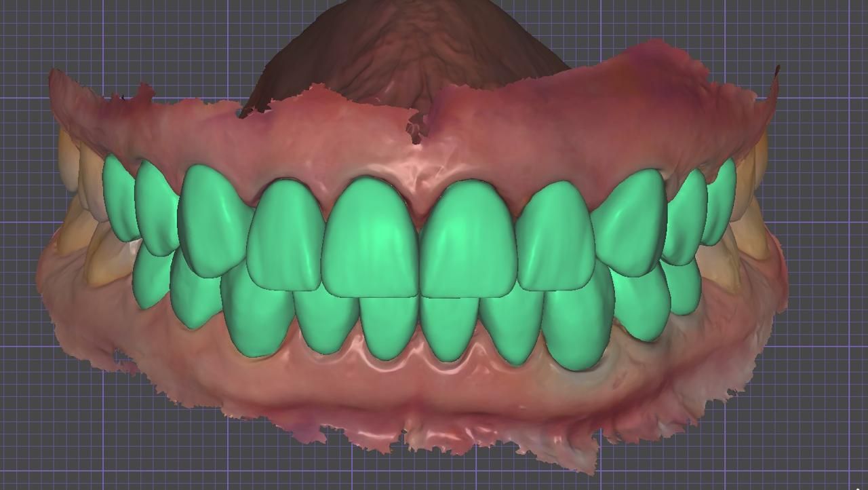Click the upper lateral incisor on screen-left
868x490 pixels.
point(285,234)
